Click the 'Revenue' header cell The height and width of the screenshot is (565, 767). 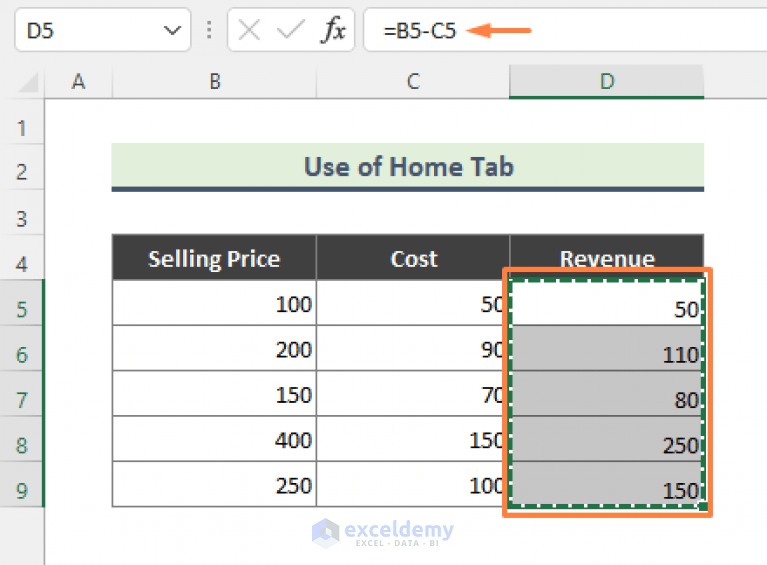pos(607,258)
